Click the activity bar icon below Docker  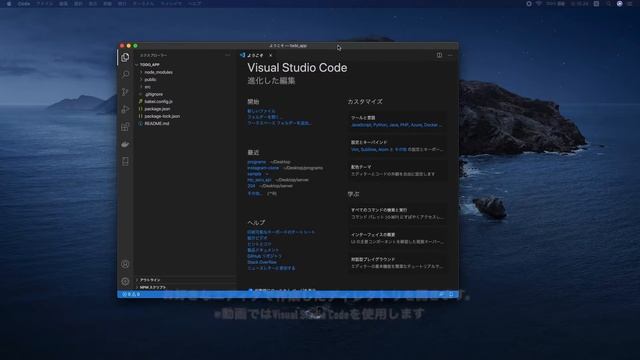125,162
